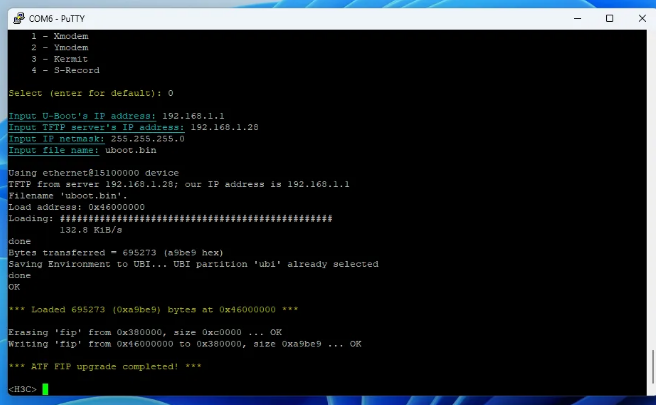Click the green terminal cursor after <H3C>

(45, 389)
